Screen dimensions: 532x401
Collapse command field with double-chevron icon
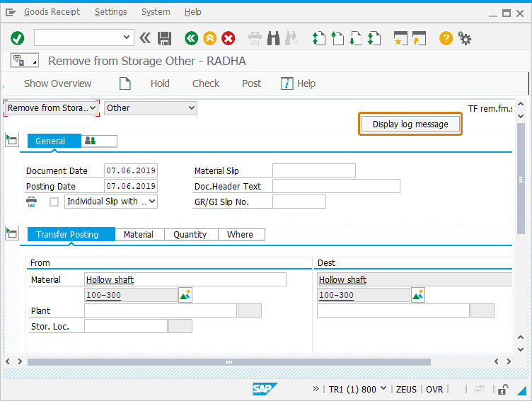145,38
